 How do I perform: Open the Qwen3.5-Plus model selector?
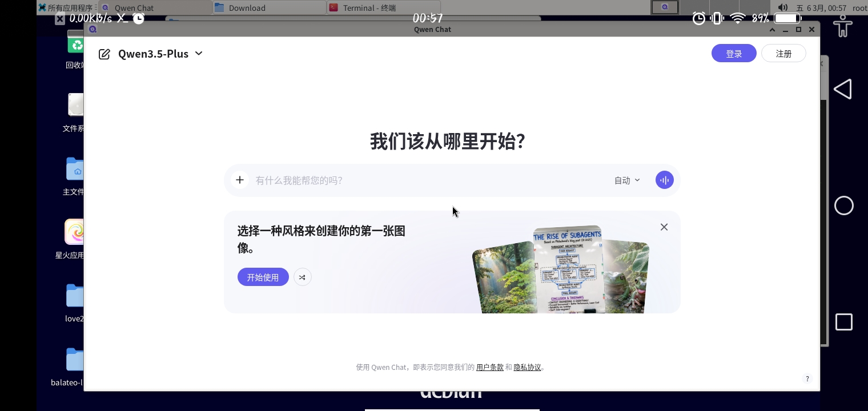(160, 54)
